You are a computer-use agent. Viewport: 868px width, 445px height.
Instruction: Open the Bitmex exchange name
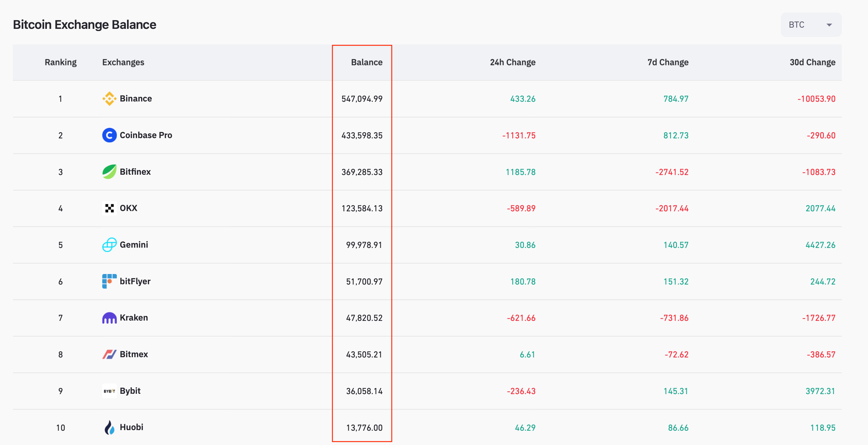[x=134, y=354]
